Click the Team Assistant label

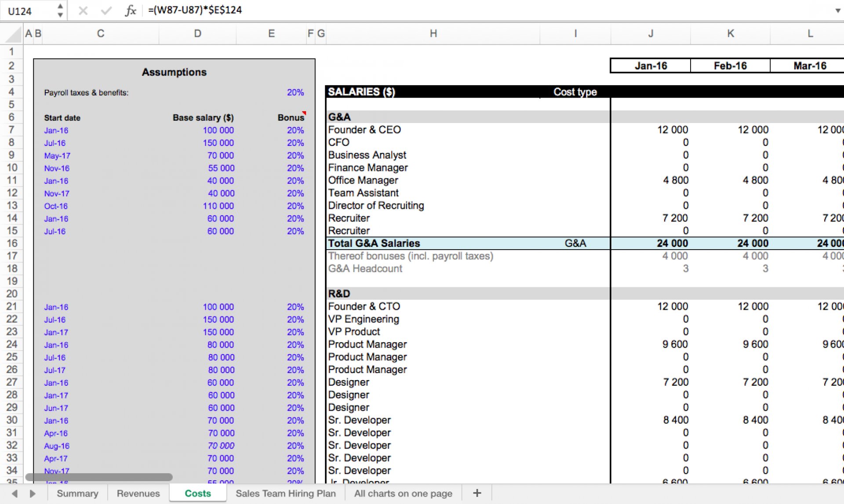tap(364, 193)
